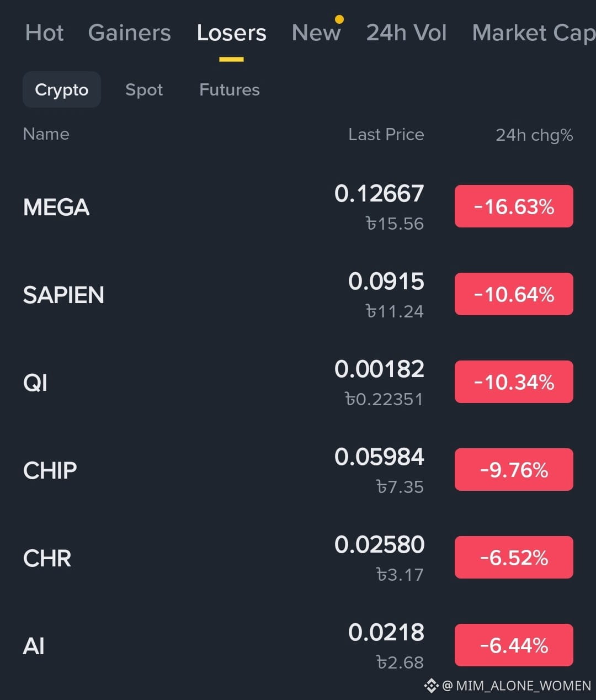Sort by Last Price column header
This screenshot has width=596, height=700.
point(386,135)
